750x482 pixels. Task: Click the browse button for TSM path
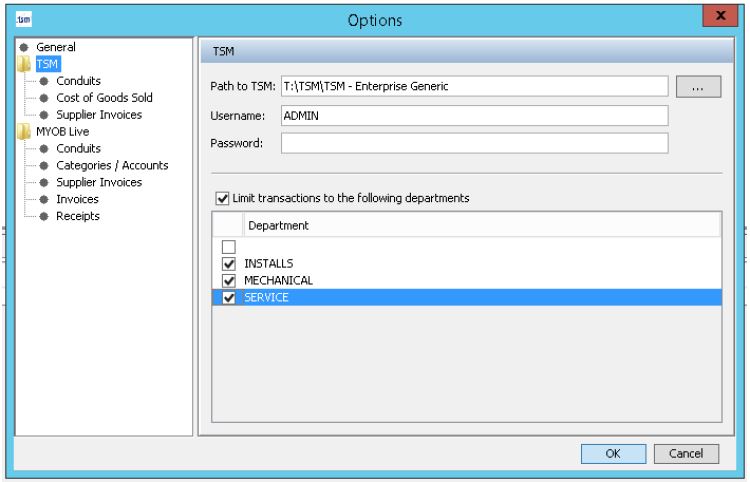pos(699,87)
